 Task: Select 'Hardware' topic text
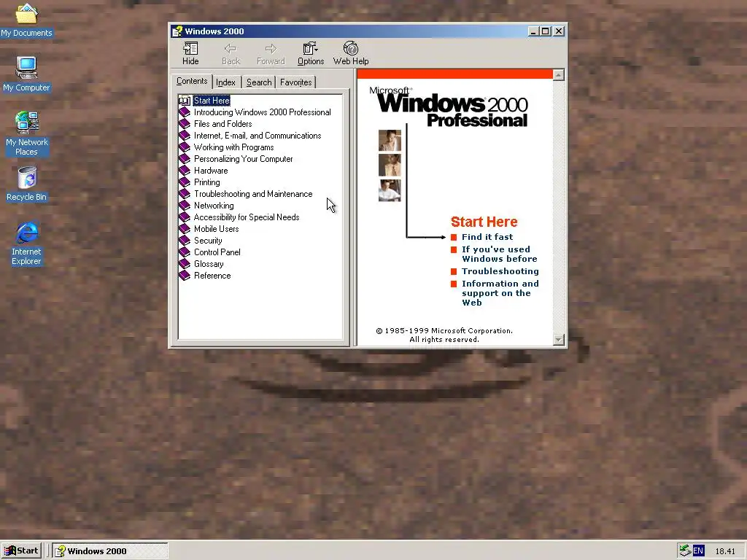[211, 171]
